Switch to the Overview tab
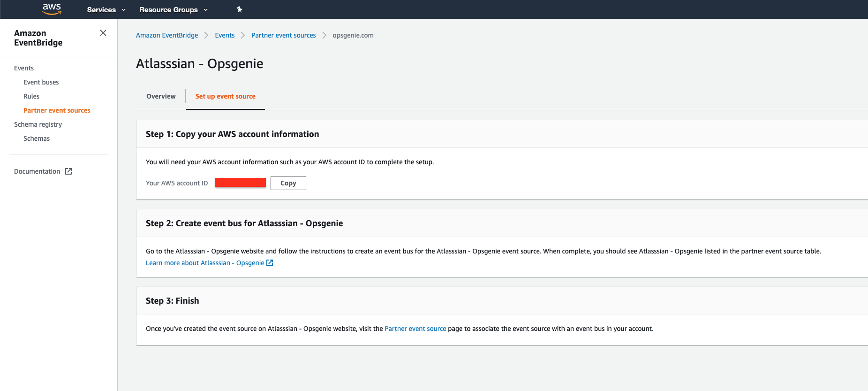868x391 pixels. 161,96
